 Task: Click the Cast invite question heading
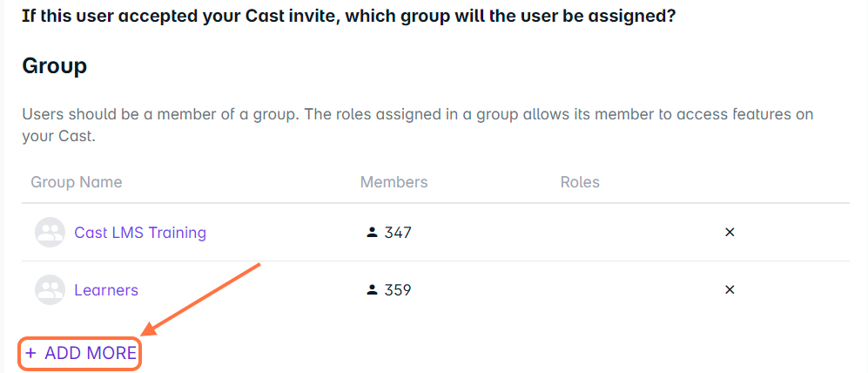click(348, 16)
